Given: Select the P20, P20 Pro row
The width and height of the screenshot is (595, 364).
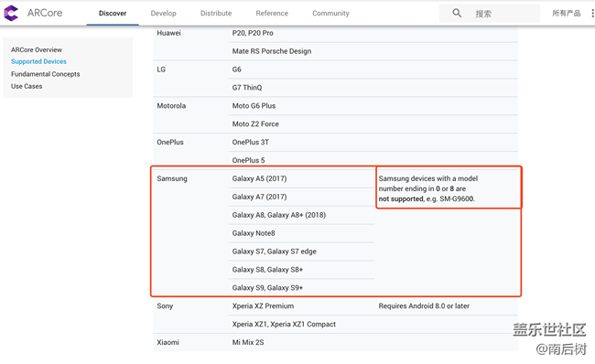Looking at the screenshot, I should tap(253, 33).
